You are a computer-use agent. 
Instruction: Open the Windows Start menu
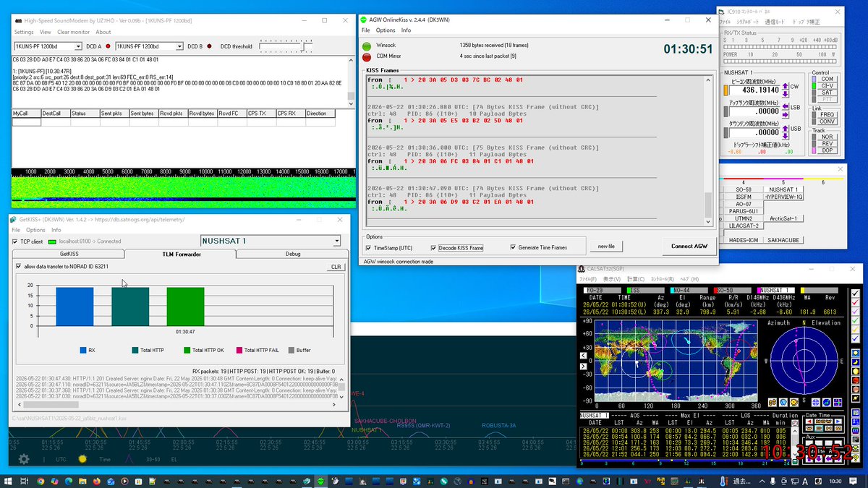8,481
